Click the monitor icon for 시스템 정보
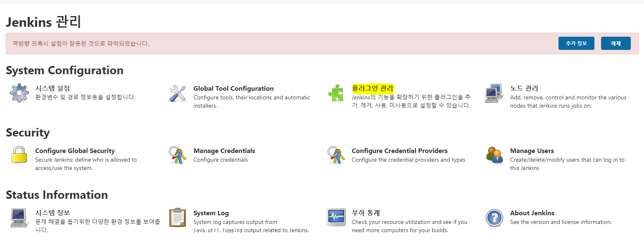 [x=19, y=218]
